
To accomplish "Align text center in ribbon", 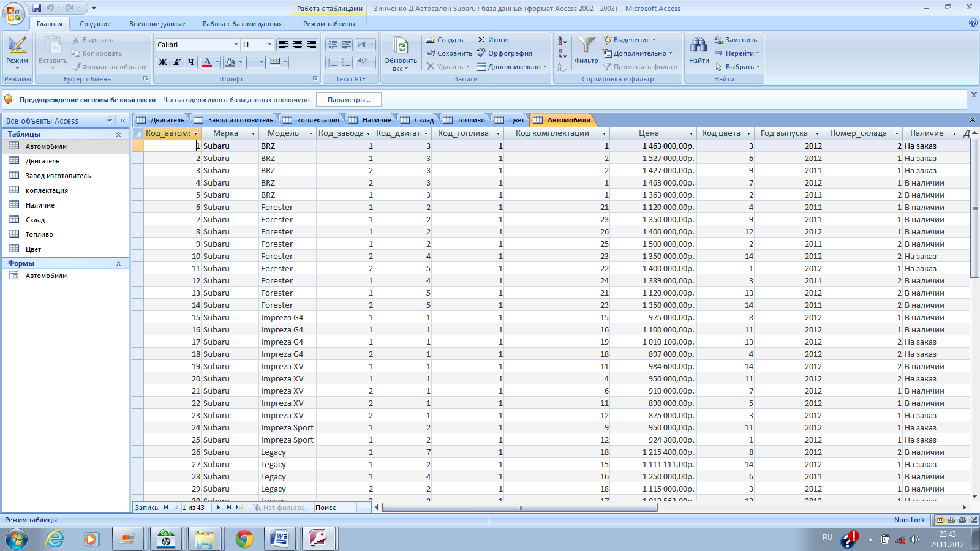I will (297, 45).
